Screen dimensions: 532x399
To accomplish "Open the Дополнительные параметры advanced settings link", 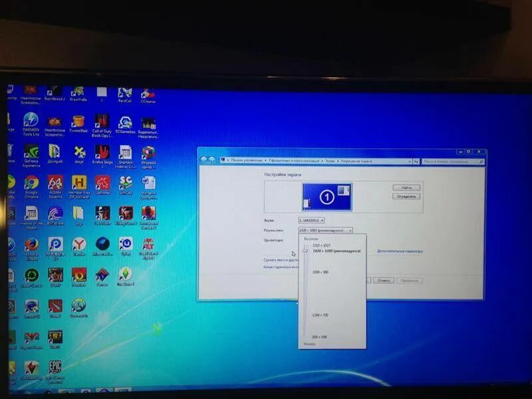I will 400,251.
